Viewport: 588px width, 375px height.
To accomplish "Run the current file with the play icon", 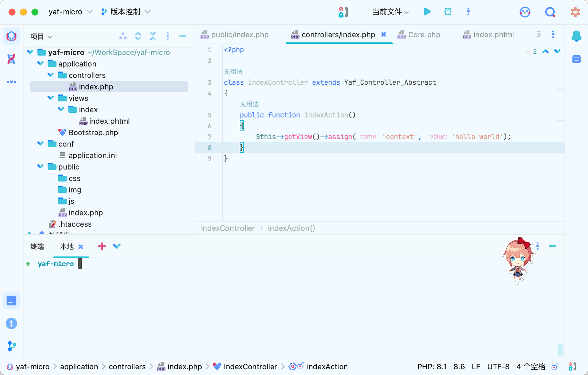I will click(427, 12).
